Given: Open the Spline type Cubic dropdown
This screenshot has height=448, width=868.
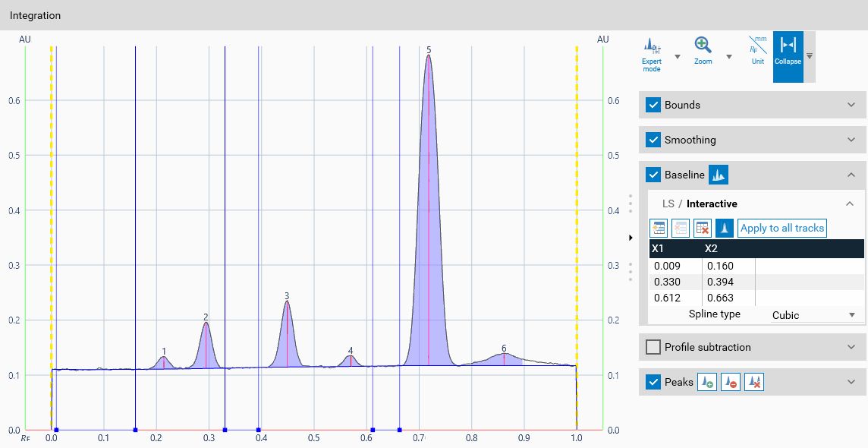Looking at the screenshot, I should [815, 315].
